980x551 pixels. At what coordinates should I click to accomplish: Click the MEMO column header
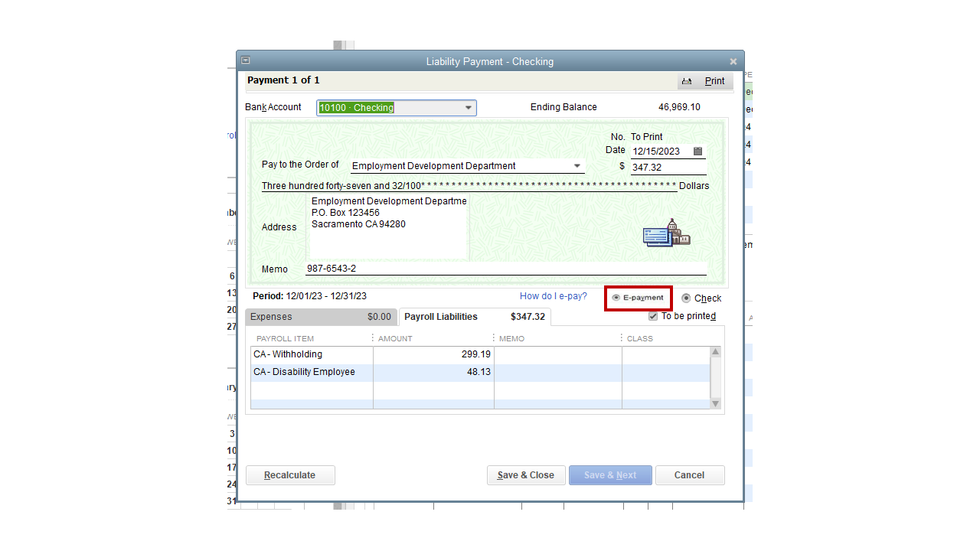[x=512, y=338]
